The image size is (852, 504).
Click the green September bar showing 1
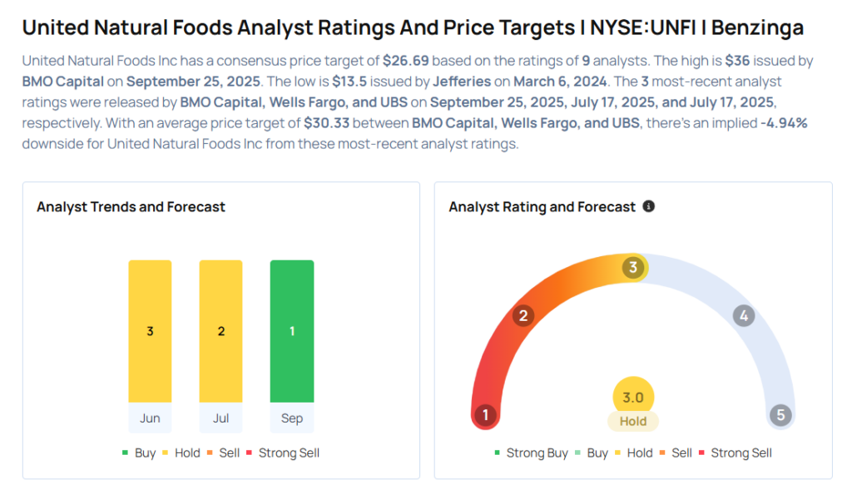coord(292,331)
